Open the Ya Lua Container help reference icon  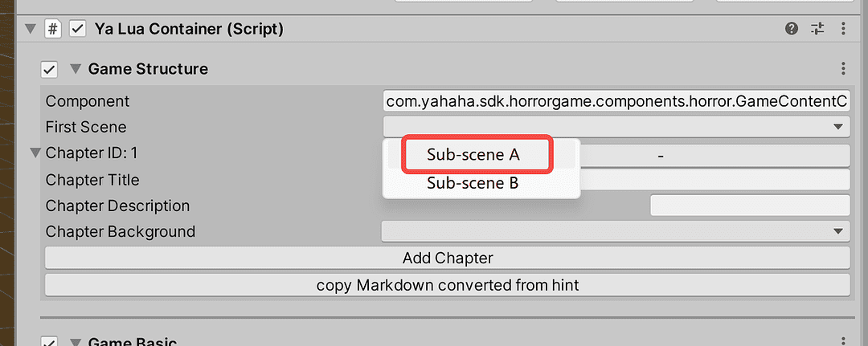tap(792, 29)
